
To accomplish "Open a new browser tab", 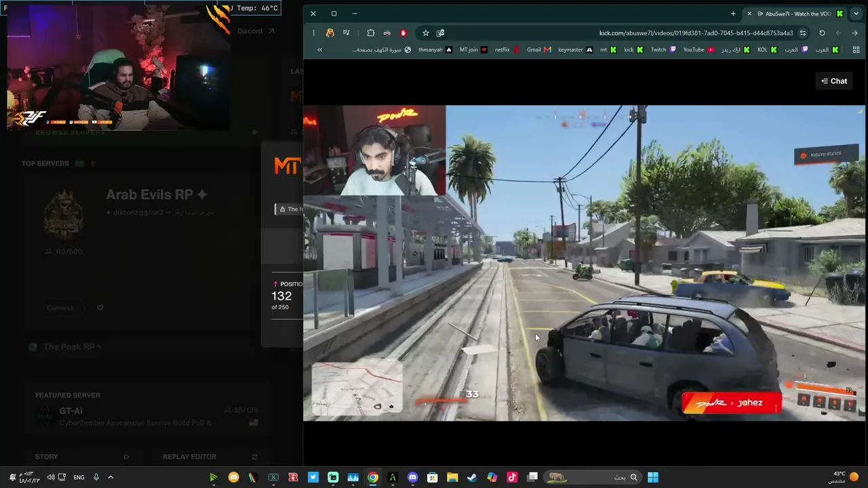I will point(733,14).
